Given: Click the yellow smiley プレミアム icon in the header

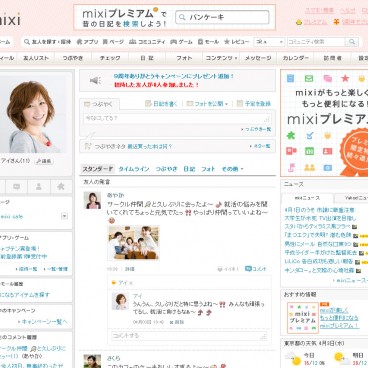Looking at the screenshot, I should (x=299, y=22).
